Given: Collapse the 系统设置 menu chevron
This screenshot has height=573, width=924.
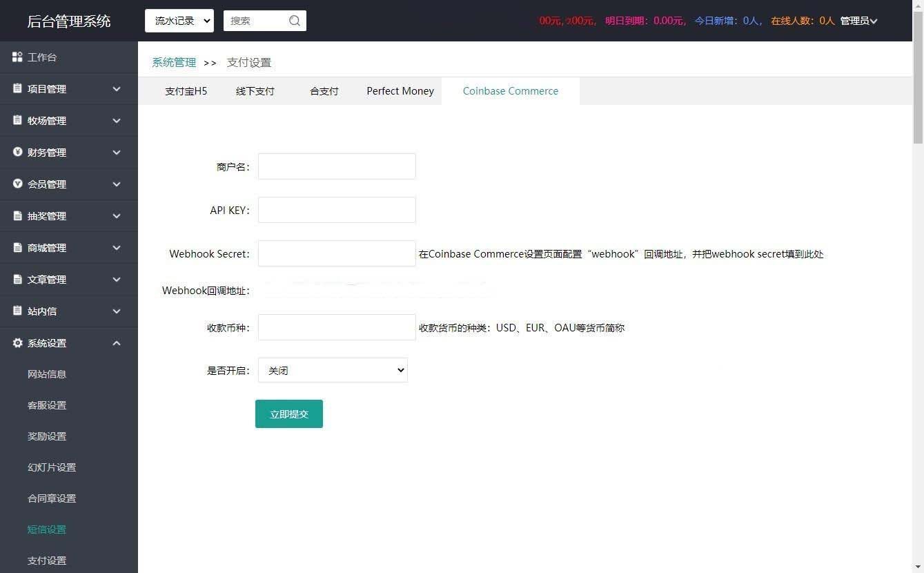Looking at the screenshot, I should pos(117,343).
